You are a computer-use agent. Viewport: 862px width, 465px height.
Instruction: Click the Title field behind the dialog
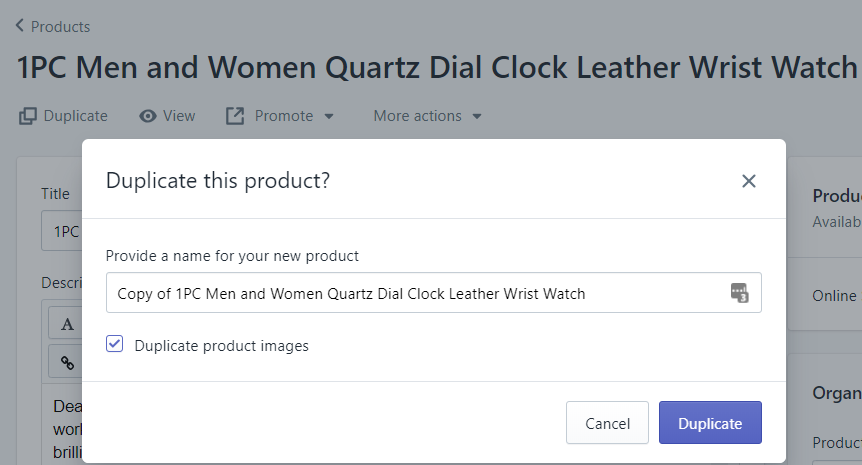coord(62,231)
